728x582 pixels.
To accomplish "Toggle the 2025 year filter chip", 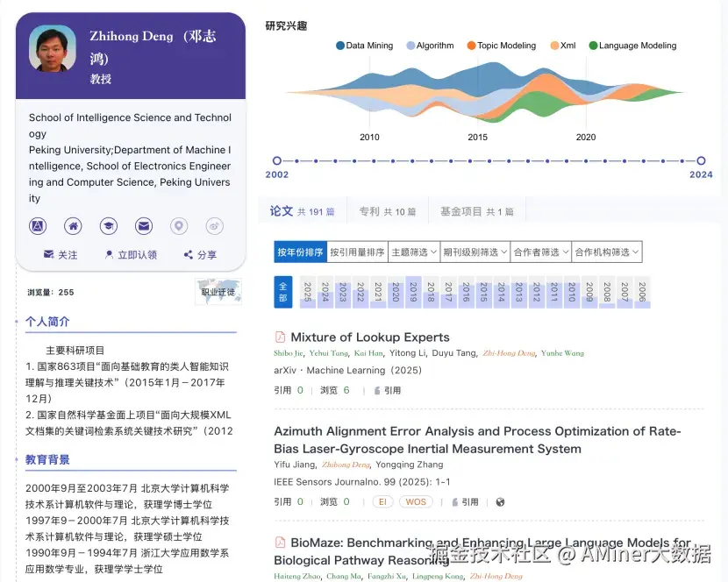I will [306, 291].
